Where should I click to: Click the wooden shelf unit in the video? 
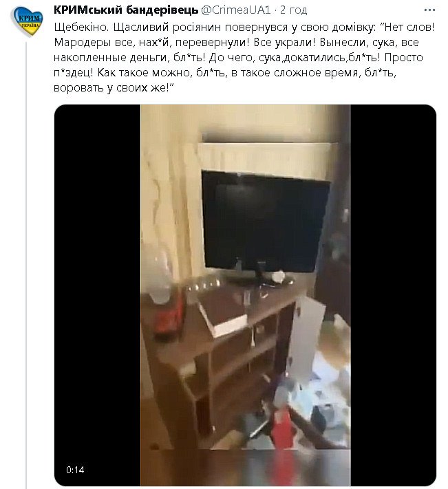[218, 358]
